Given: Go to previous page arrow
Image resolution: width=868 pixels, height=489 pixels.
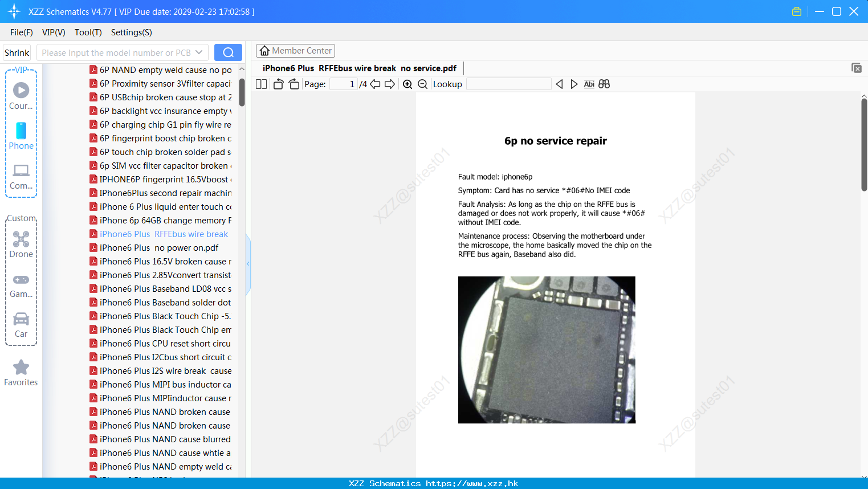Looking at the screenshot, I should click(x=375, y=84).
